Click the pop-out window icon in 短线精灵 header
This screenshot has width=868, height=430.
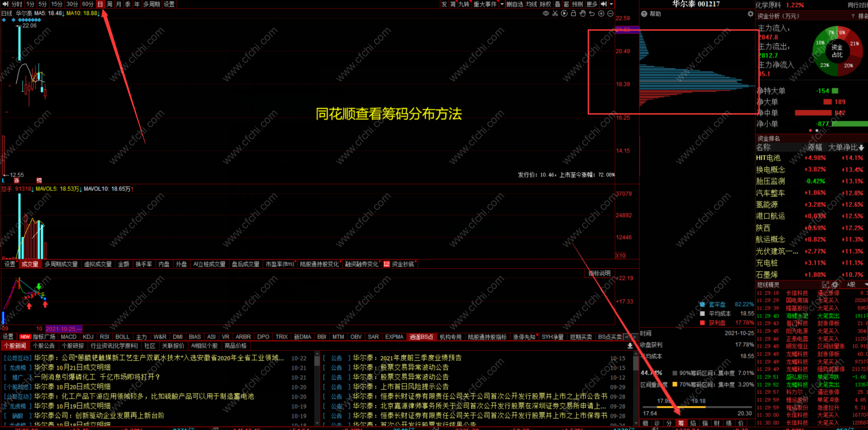[x=826, y=285]
